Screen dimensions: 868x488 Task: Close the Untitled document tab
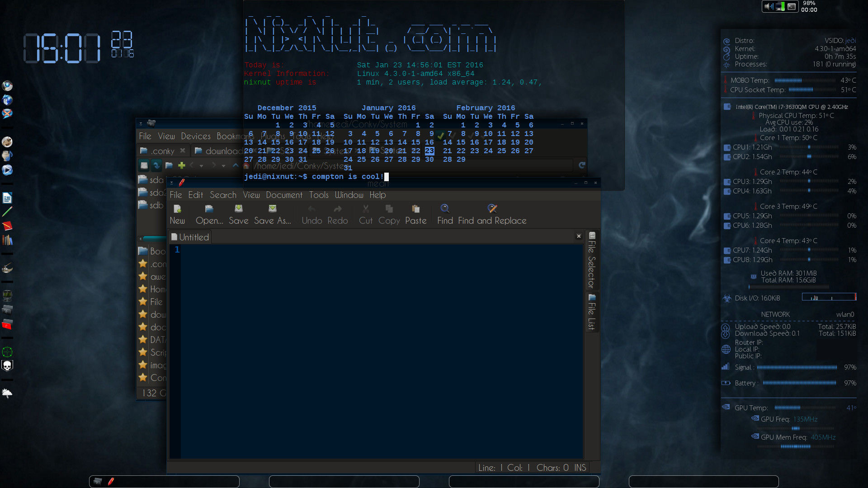(579, 236)
